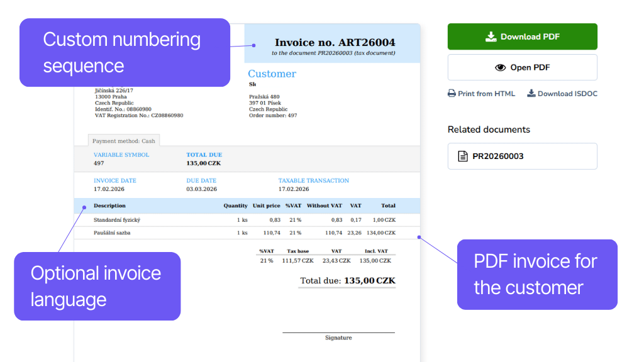Click the Standardní fyzický item row
Screen dimensions: 644x362
(247, 220)
